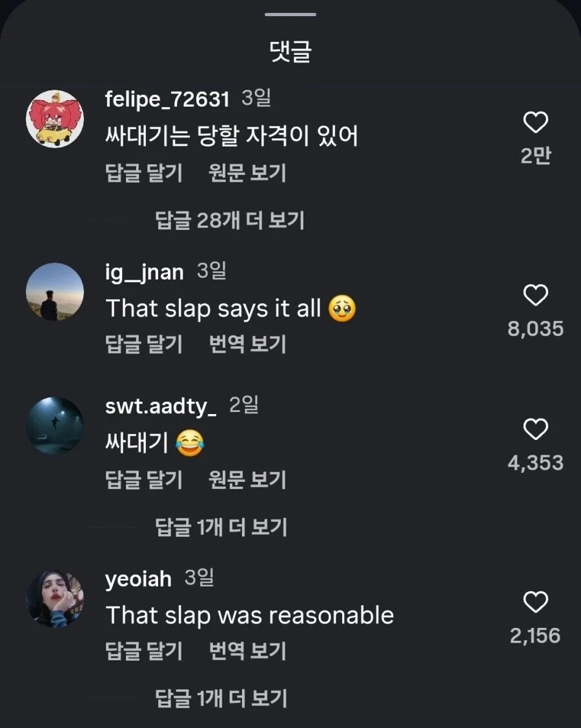
Task: Tap 번역 보기 on ig__jnan's comment
Action: [247, 344]
